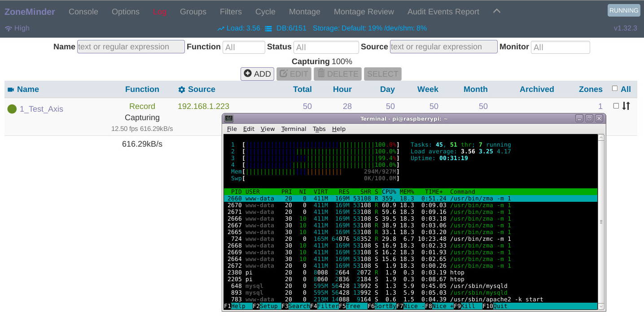Go to Filters
Image resolution: width=644 pixels, height=326 pixels.
click(231, 12)
